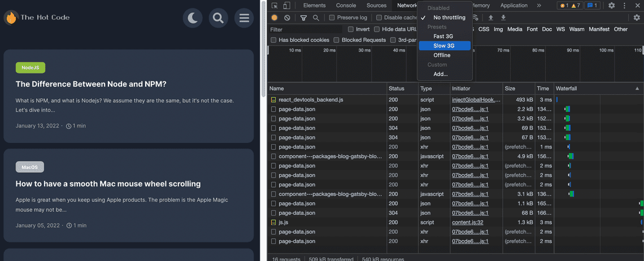The height and width of the screenshot is (261, 644).
Task: Check the 3rd-party requests checkbox
Action: pos(393,40)
